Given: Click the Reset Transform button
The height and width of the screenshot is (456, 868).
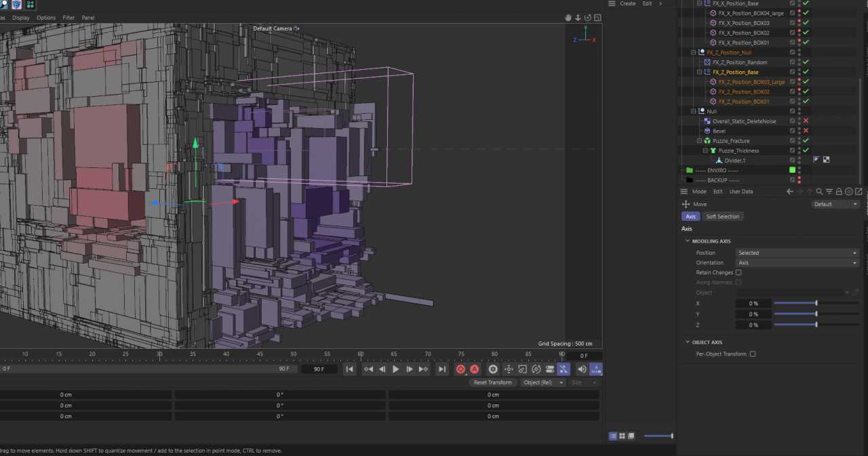Looking at the screenshot, I should [x=493, y=382].
